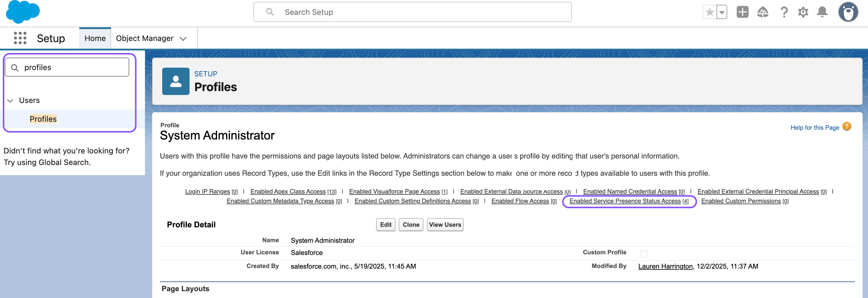Click the Profiles setup person icon
This screenshot has width=868, height=298.
176,81
